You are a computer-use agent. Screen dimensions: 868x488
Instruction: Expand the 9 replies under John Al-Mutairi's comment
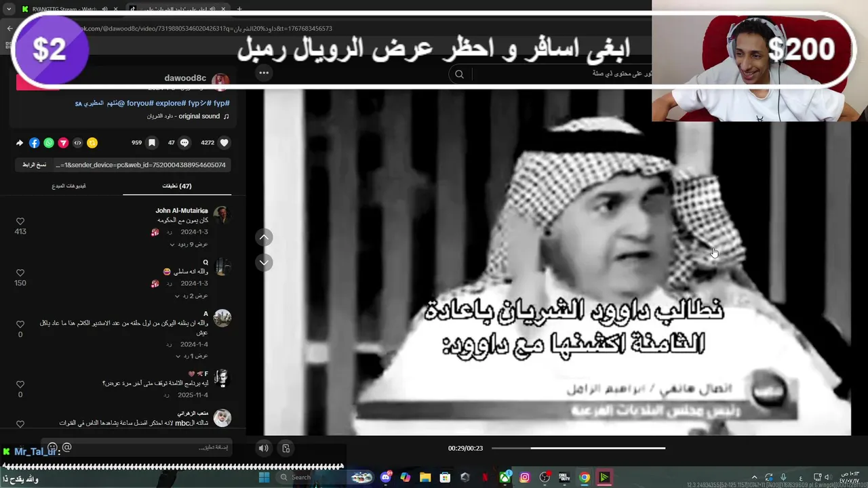pyautogui.click(x=189, y=244)
